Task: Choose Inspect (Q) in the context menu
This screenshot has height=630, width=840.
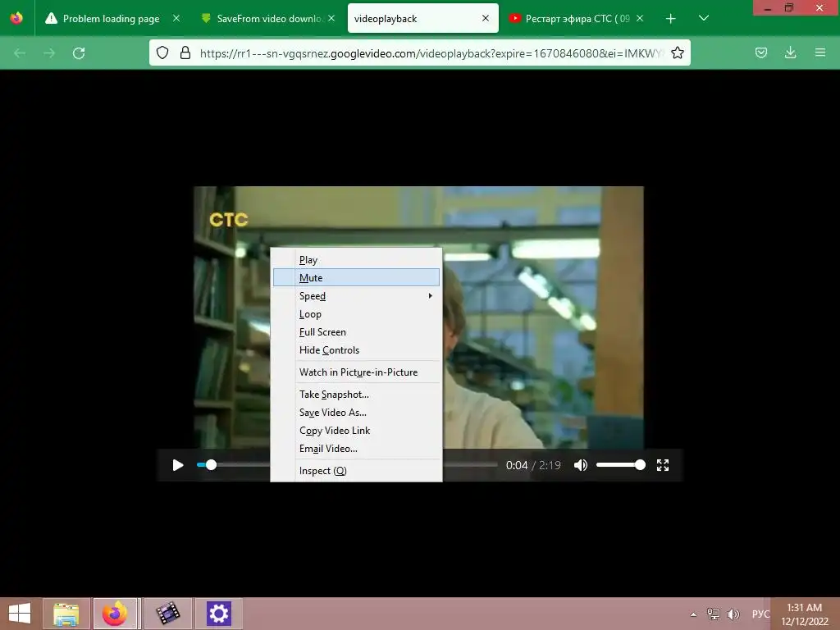Action: pos(356,471)
